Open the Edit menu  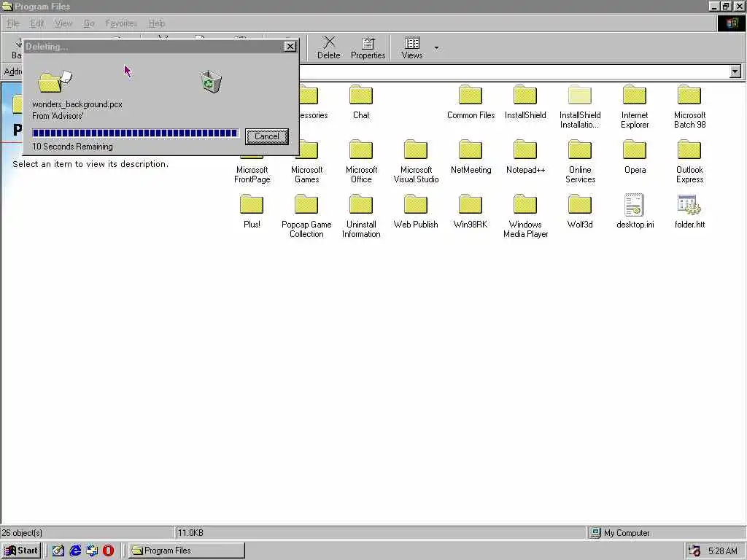[36, 23]
